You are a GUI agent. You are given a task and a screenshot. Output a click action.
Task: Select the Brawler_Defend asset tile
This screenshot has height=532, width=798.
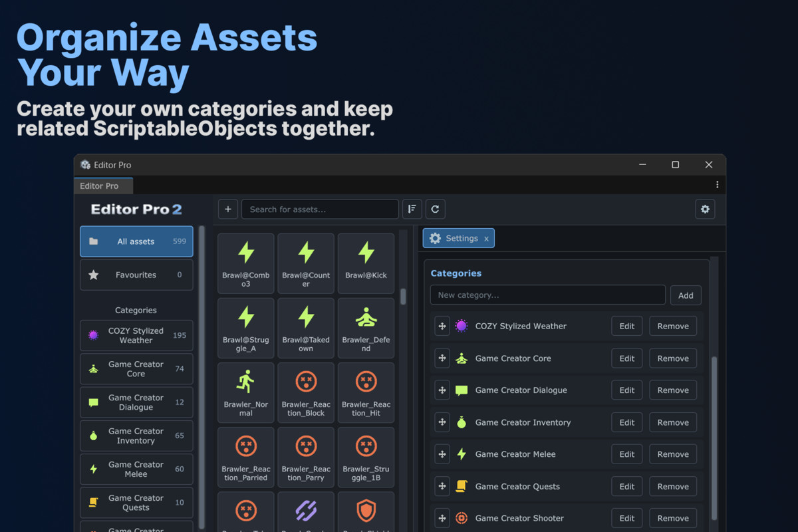click(366, 328)
